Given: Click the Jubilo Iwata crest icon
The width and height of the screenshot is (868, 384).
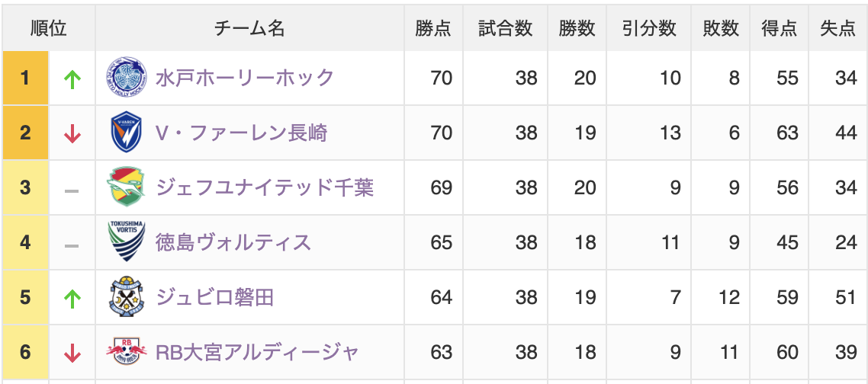Looking at the screenshot, I should pos(124,297).
